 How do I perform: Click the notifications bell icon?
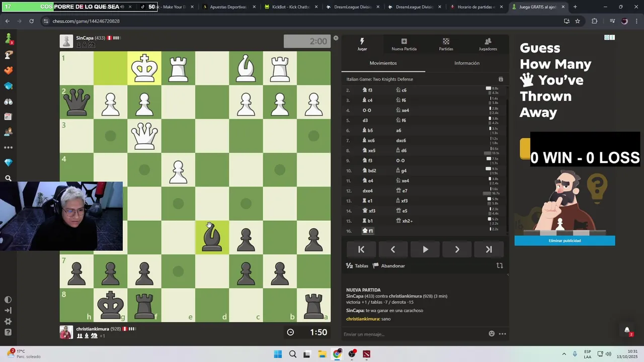[x=627, y=330]
